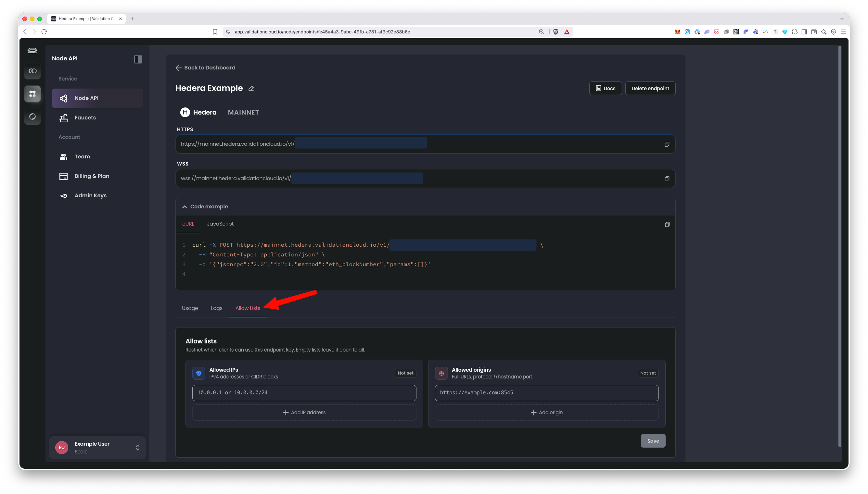Bookmark this page icon
Viewport: 868px width, 494px height.
pyautogui.click(x=215, y=31)
